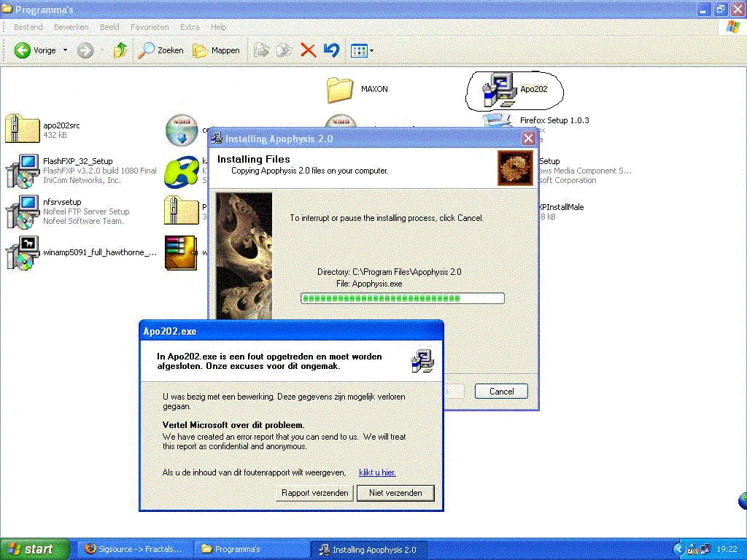Select the nfsrvsetup installer icon

click(22, 211)
